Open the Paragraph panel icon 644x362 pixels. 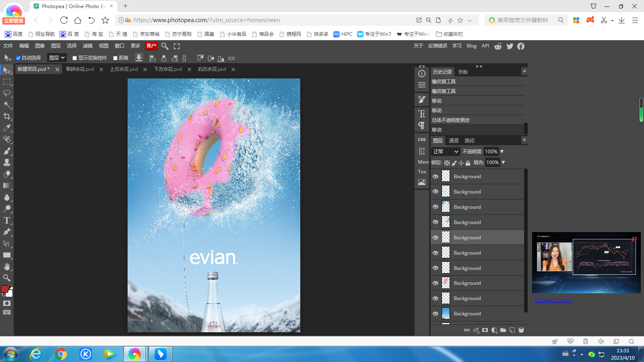pyautogui.click(x=422, y=125)
